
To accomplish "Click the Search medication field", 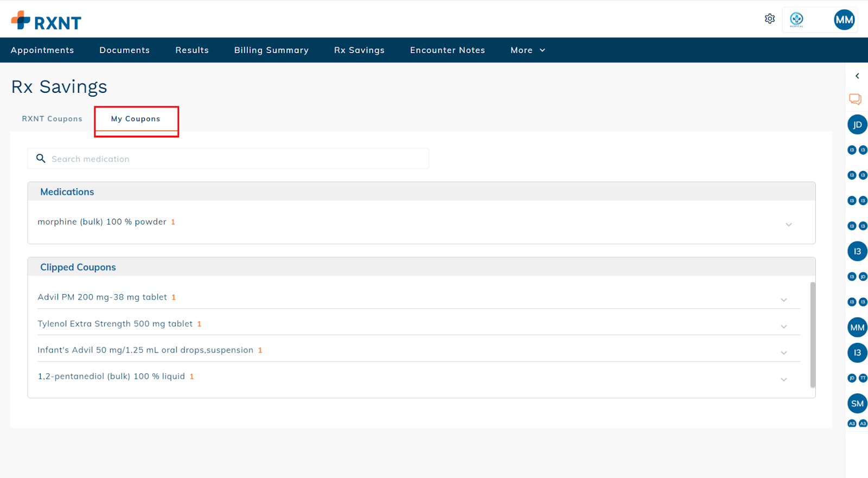I will pyautogui.click(x=228, y=158).
